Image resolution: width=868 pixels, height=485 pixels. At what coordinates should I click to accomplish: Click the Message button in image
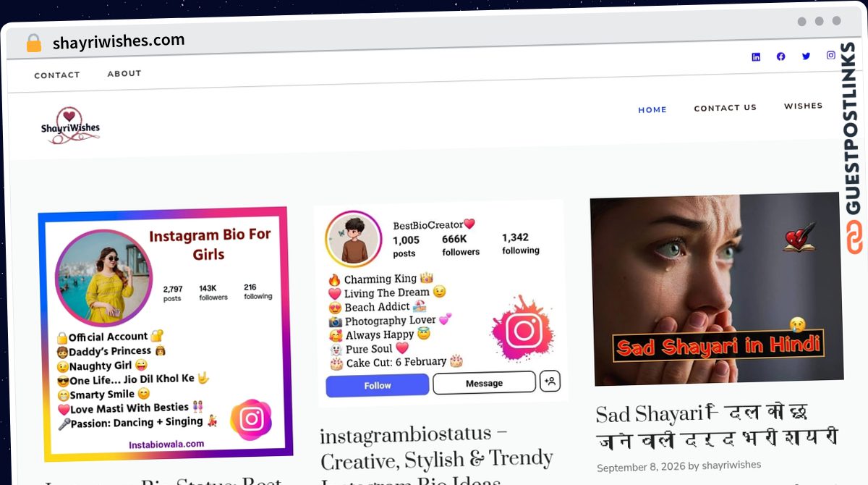[484, 383]
